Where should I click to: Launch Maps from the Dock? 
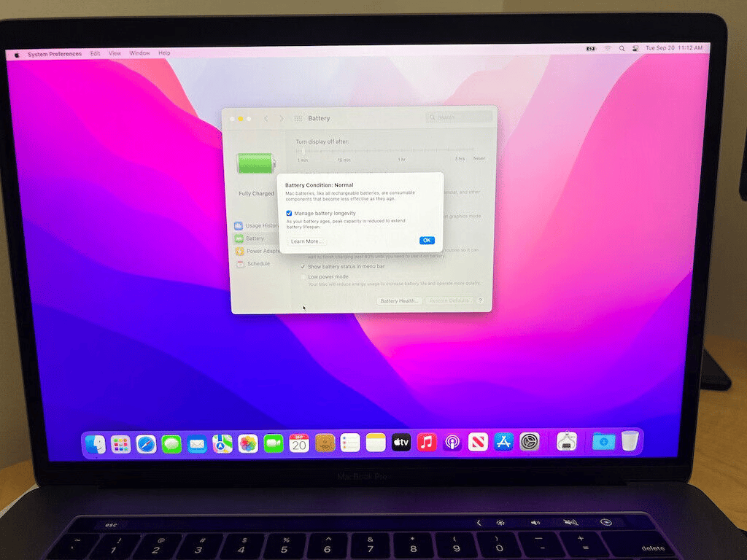click(x=222, y=444)
